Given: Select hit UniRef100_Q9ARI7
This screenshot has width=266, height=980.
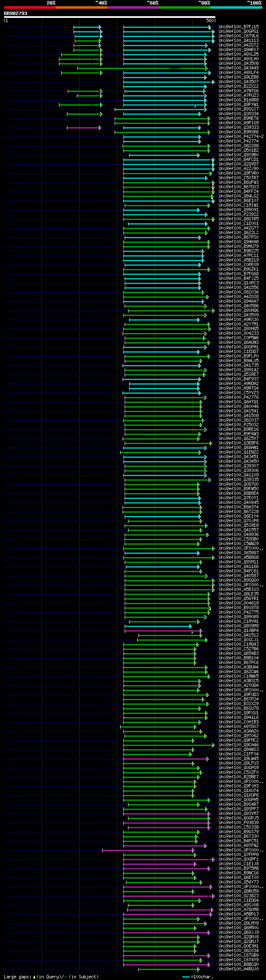Looking at the screenshot, I should pos(239,49).
